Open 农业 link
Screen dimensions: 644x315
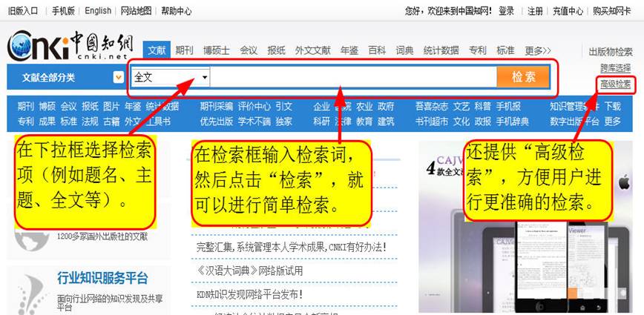(x=364, y=107)
